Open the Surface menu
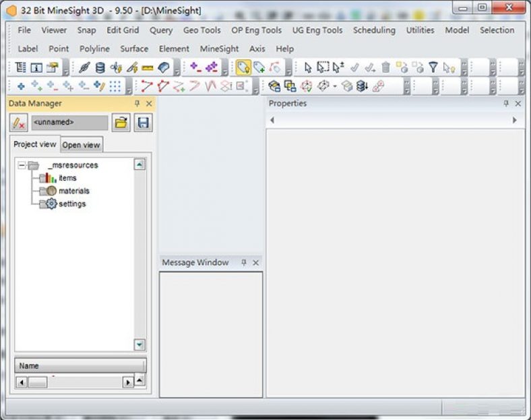The height and width of the screenshot is (420, 531). pos(134,49)
